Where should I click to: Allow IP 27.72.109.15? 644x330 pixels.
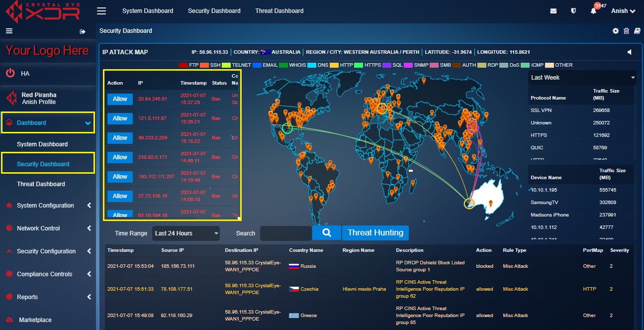pyautogui.click(x=120, y=196)
